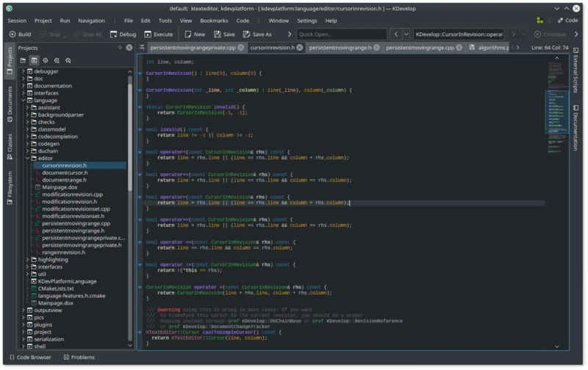Click the Quick Open search field
Viewport: 588px width, 370px height.
(x=340, y=34)
